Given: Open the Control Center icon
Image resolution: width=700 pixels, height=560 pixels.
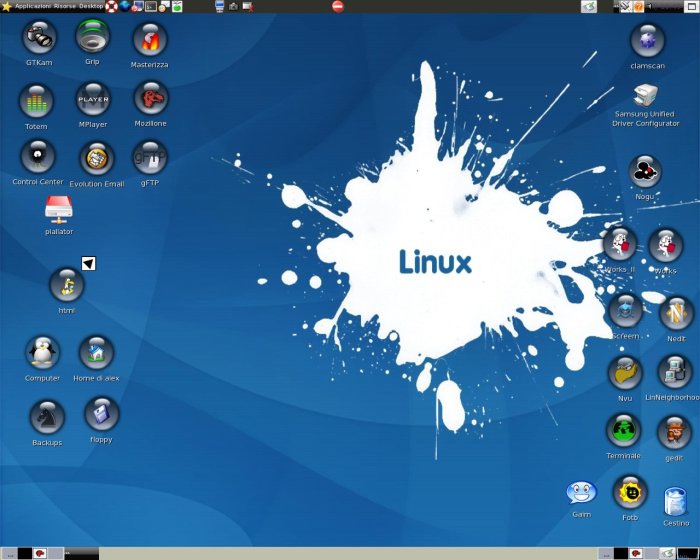Looking at the screenshot, I should 38,157.
